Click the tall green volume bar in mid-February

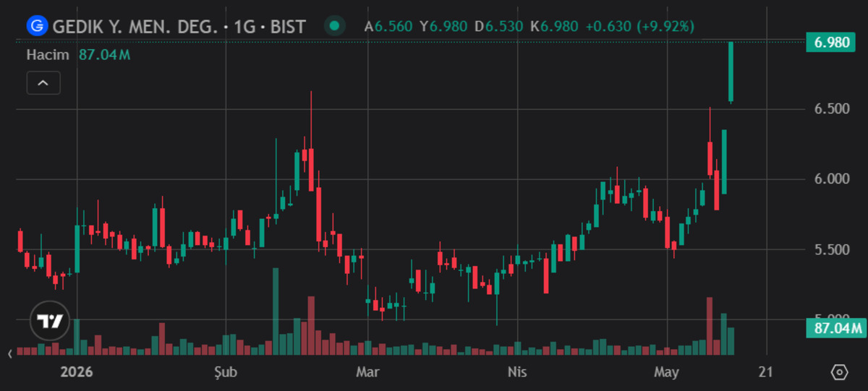[x=276, y=311]
